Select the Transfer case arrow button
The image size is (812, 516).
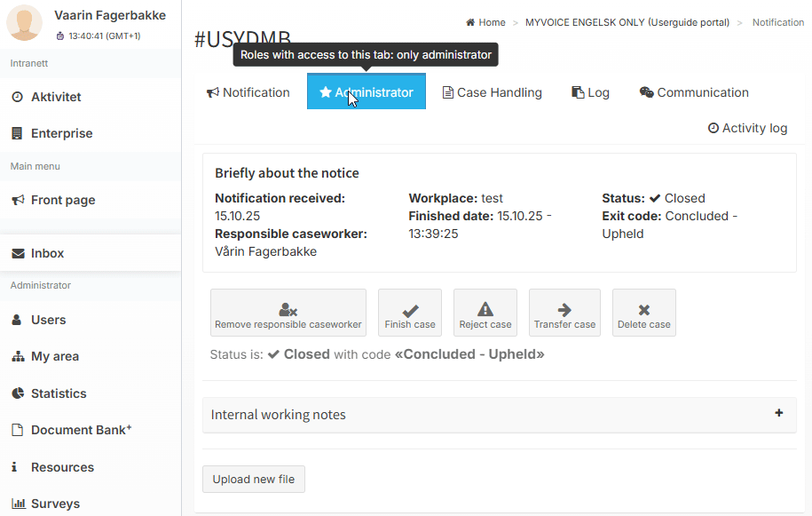[564, 313]
